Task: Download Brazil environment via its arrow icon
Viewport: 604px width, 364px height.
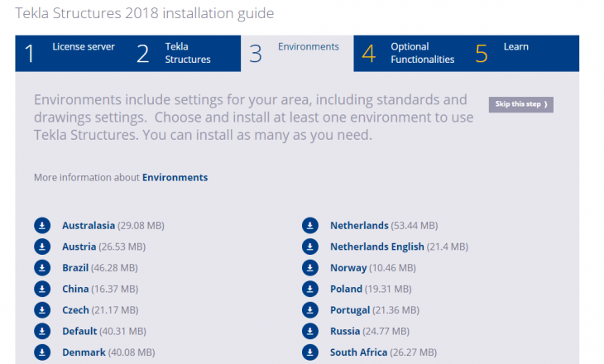Action: [42, 268]
